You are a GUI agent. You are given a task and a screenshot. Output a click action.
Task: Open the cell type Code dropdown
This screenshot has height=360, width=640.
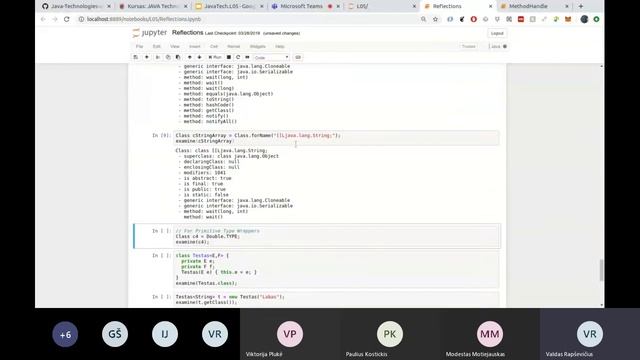tap(271, 58)
